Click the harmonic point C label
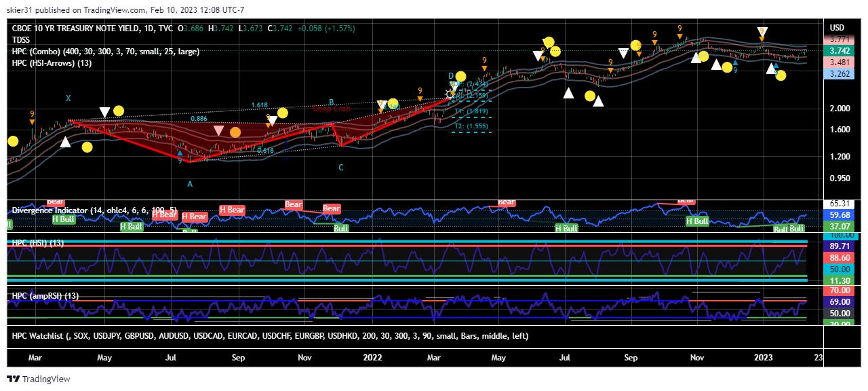The height and width of the screenshot is (391, 868). (341, 167)
